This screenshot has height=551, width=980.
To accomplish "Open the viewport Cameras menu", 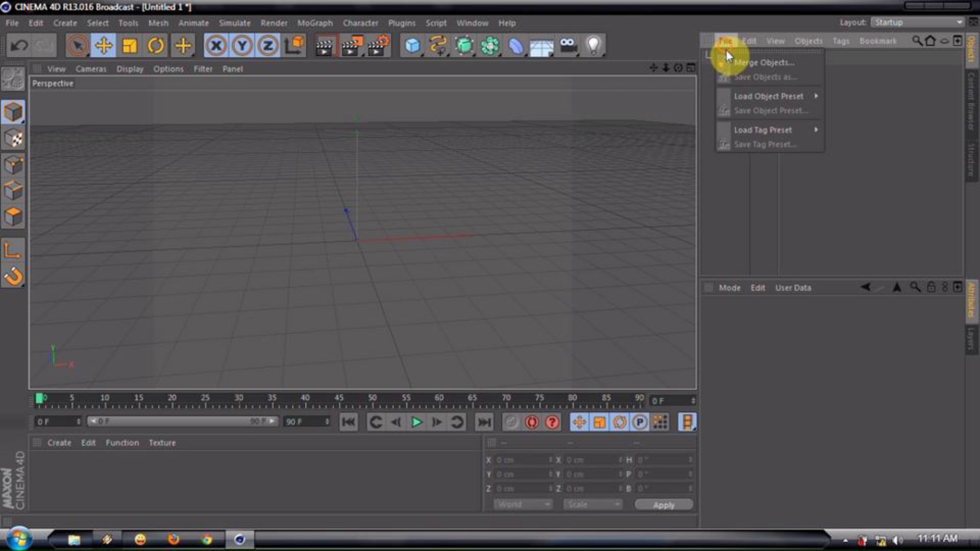I will pyautogui.click(x=91, y=69).
